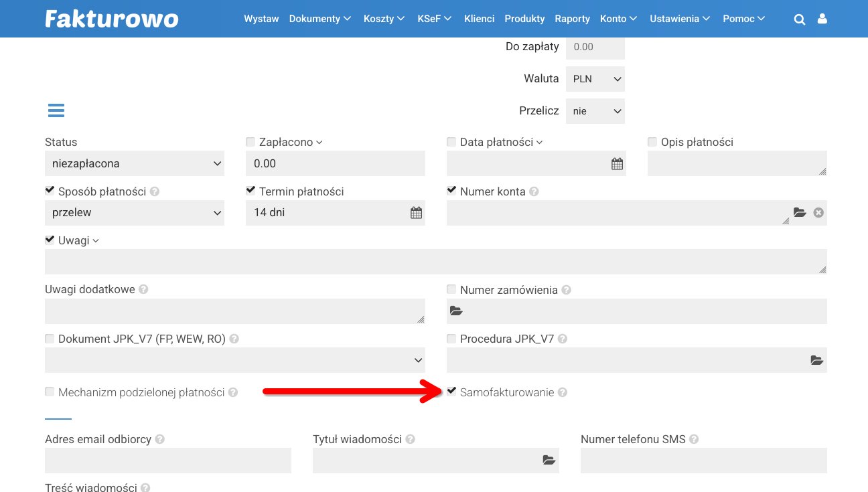868x492 pixels.
Task: Open the Status dropdown showing niezapłacona
Action: (135, 163)
